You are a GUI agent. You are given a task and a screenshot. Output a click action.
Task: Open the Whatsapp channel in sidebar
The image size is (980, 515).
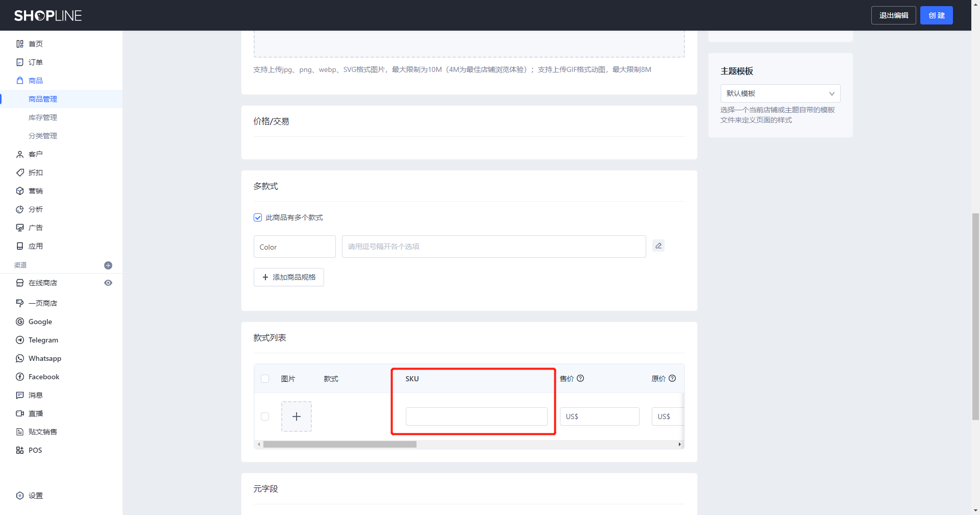pos(45,358)
